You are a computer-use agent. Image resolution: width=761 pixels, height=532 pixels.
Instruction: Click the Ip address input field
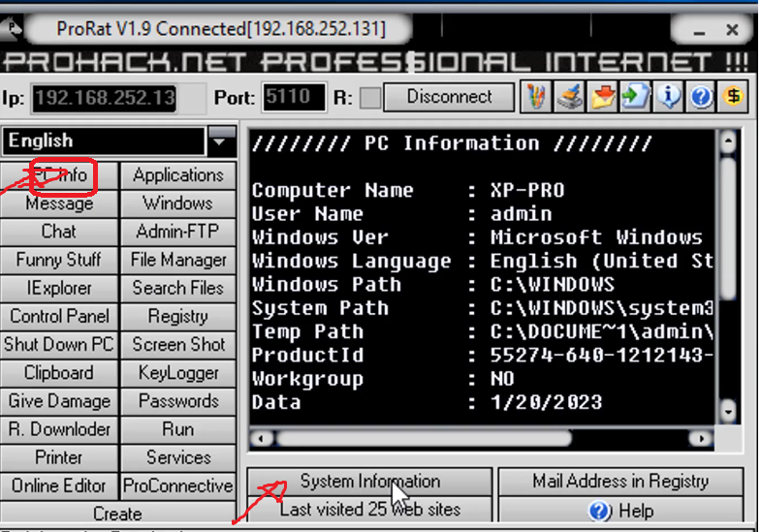pos(105,99)
